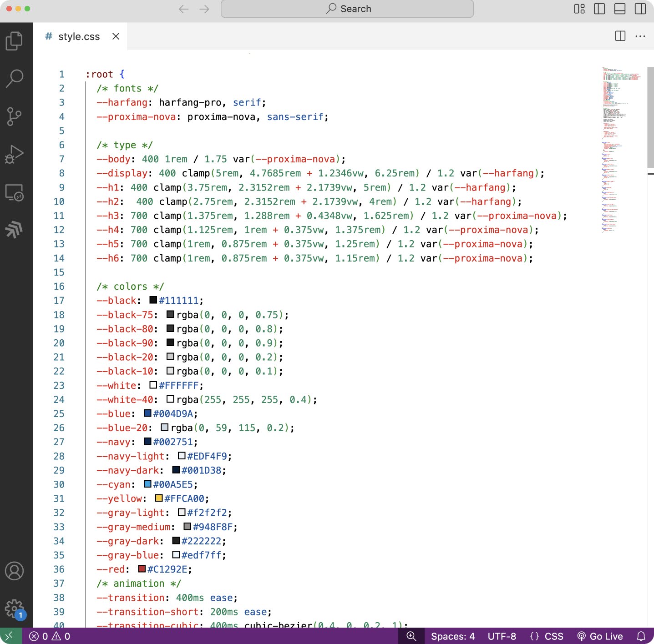Open the Run and Debug view
This screenshot has height=644, width=654.
(14, 154)
